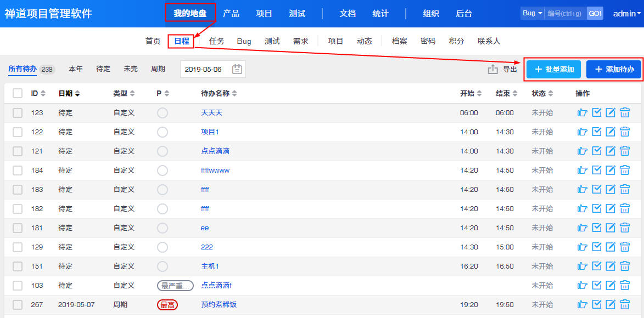
Task: Click the finish checkmark icon for 项目1 row
Action: 597,132
